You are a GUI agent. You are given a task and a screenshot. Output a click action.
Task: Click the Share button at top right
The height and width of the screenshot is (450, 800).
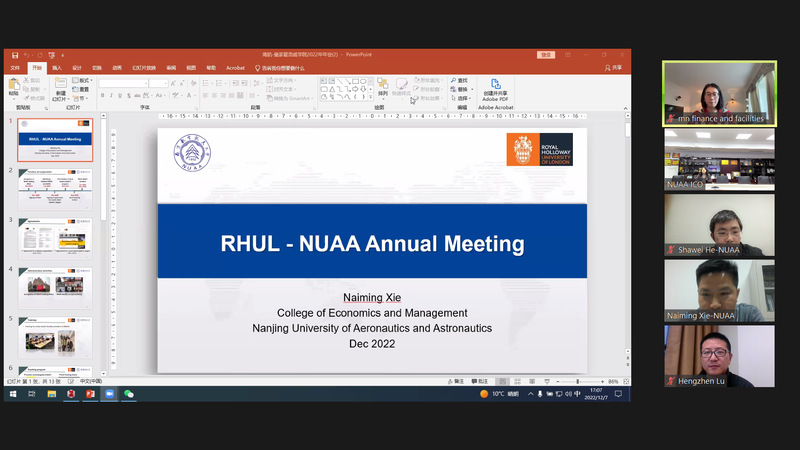pyautogui.click(x=613, y=67)
